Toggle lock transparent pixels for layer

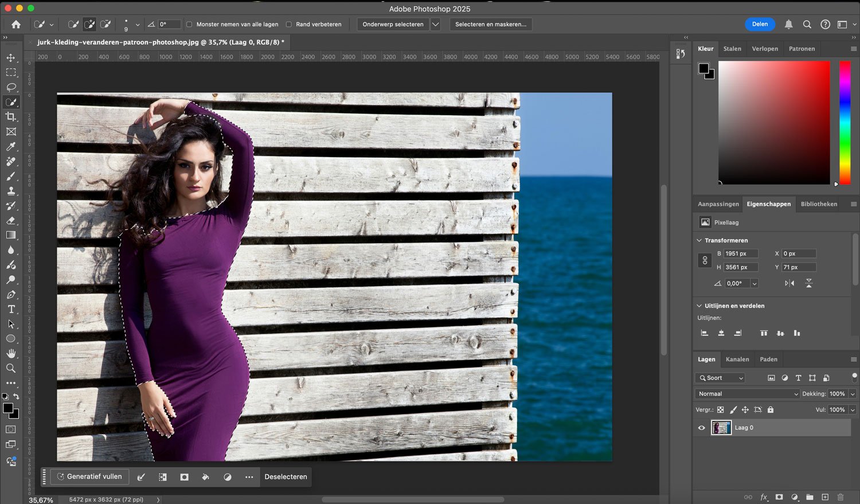tap(721, 410)
